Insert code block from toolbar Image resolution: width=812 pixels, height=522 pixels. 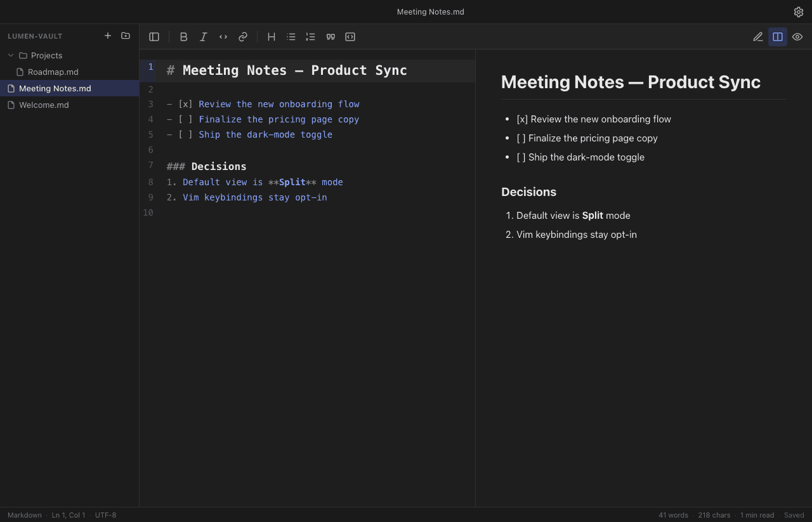350,37
